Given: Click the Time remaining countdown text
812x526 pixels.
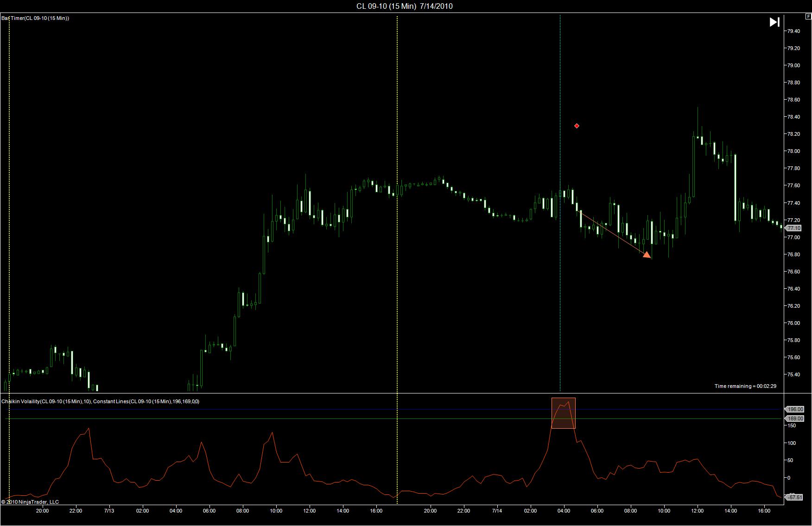Looking at the screenshot, I should point(745,386).
